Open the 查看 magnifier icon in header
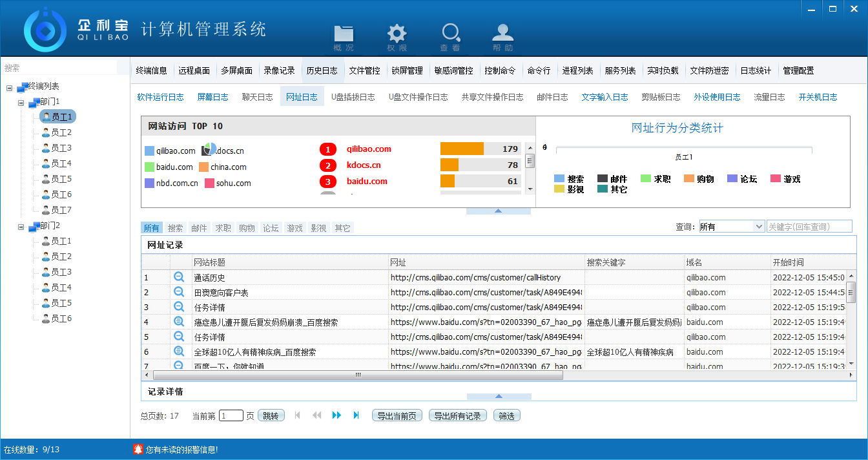This screenshot has width=868, height=460. (450, 36)
